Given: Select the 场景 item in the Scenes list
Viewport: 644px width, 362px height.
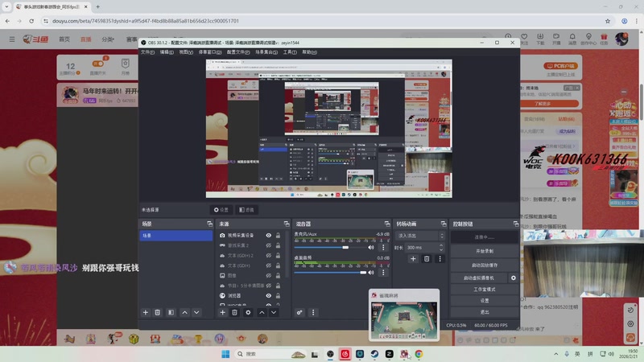Looking at the screenshot, I should pos(175,236).
